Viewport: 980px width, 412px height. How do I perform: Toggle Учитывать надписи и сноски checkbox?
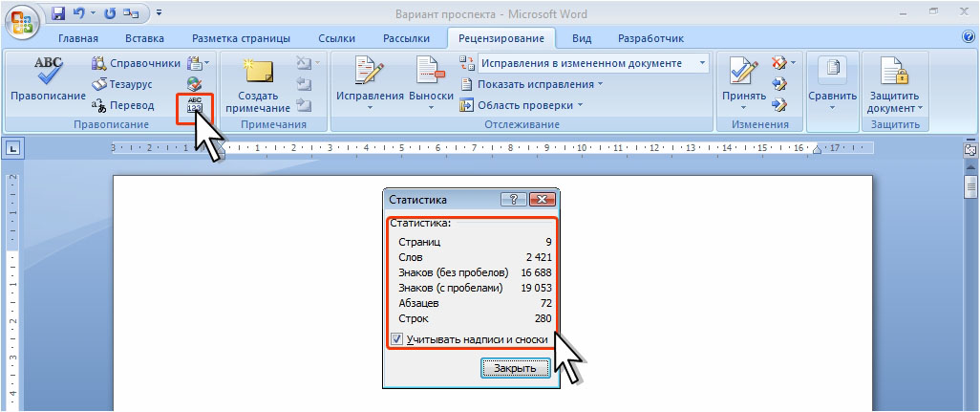(x=397, y=338)
